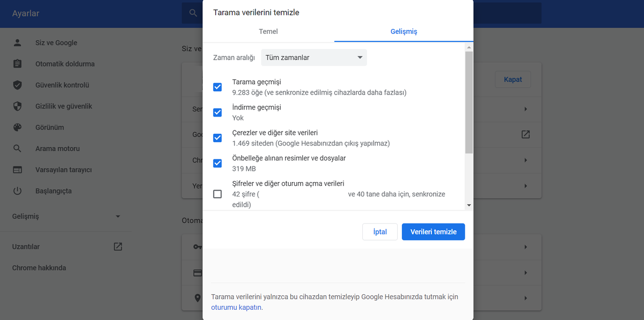644x320 pixels.
Task: Select the Gelişmiş tab in dialog
Action: tap(404, 31)
